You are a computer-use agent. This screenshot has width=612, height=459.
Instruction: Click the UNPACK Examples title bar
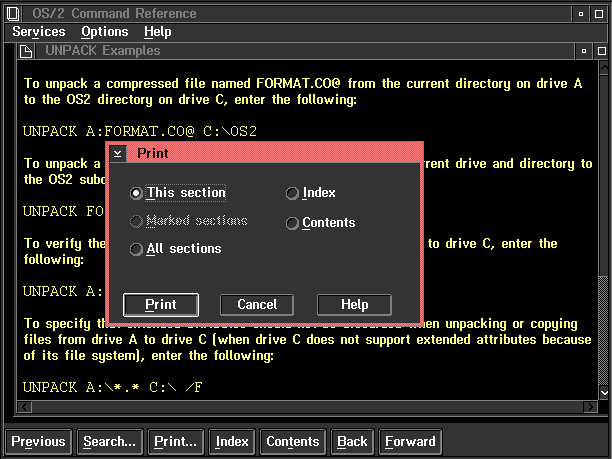tap(304, 51)
